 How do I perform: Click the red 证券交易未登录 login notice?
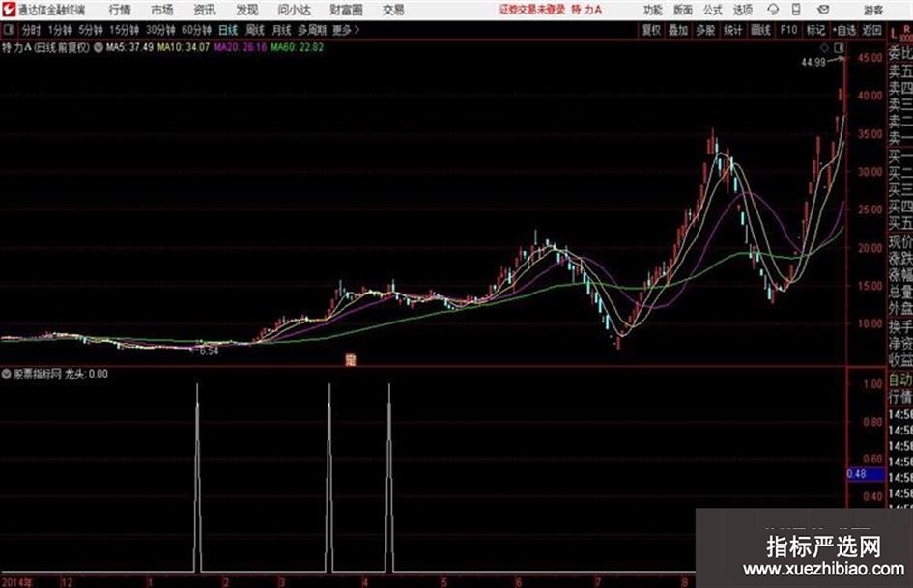pos(532,10)
